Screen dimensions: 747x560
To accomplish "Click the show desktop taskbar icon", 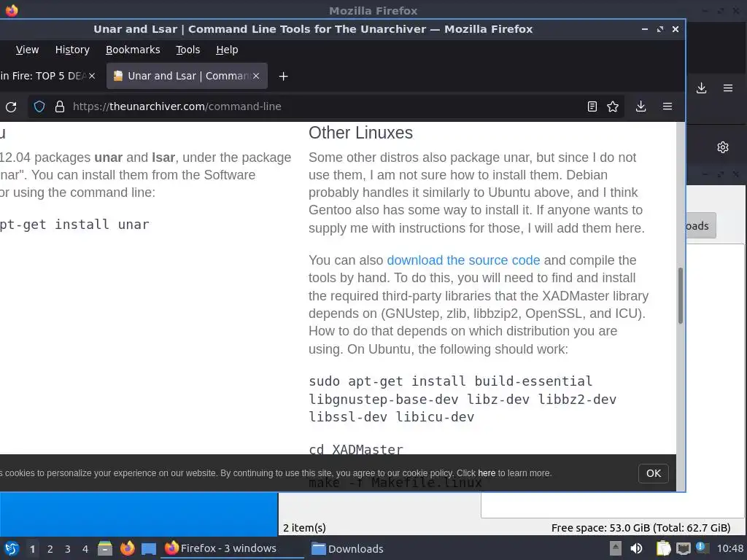I will (149, 548).
